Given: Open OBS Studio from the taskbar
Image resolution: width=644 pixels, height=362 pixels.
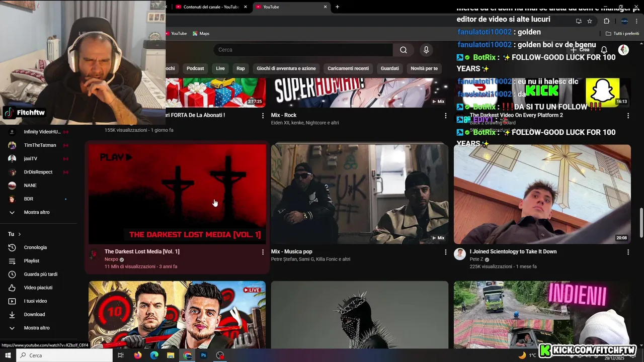Looking at the screenshot, I should coord(220,355).
